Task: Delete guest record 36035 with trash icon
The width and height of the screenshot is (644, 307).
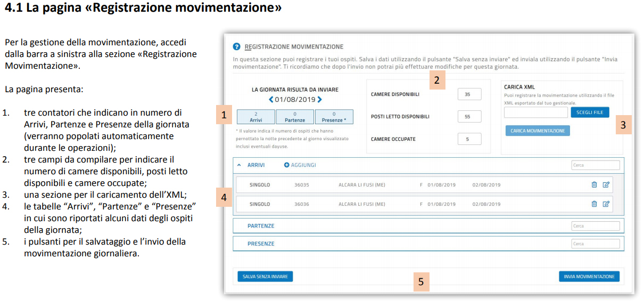Action: coord(594,185)
